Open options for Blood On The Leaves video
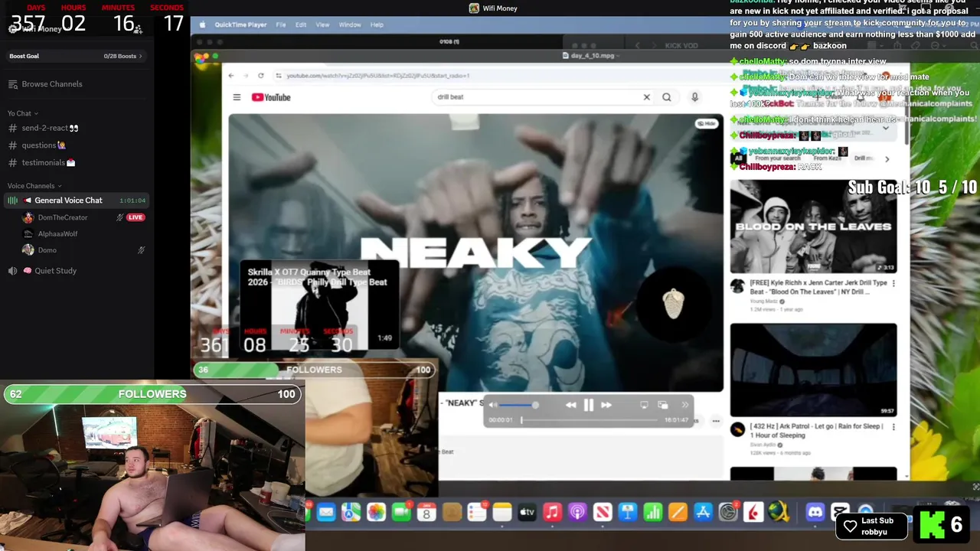The height and width of the screenshot is (551, 980). pyautogui.click(x=893, y=283)
